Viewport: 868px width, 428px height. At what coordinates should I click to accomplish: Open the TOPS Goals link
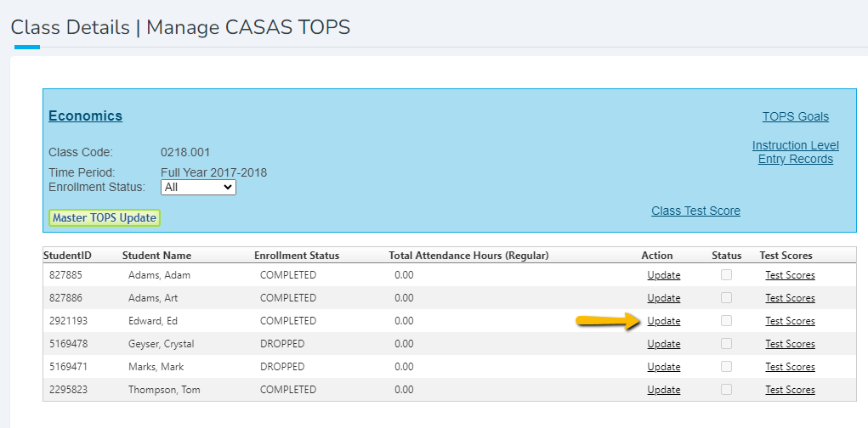pos(795,117)
